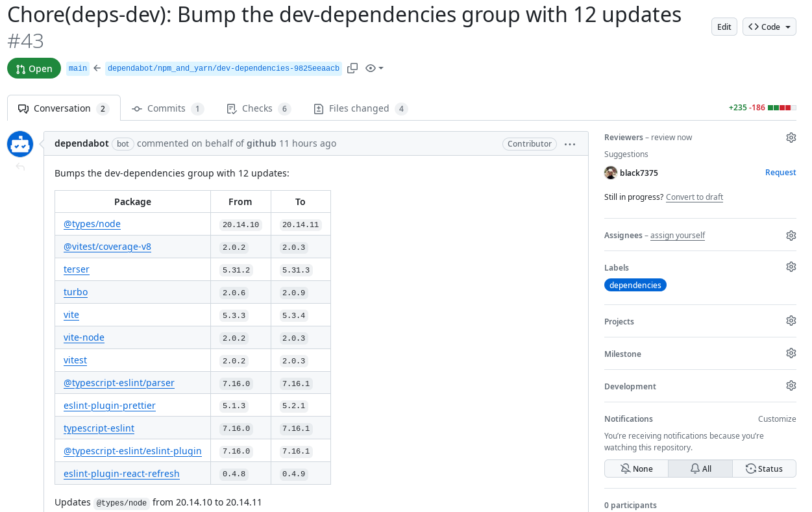The height and width of the screenshot is (512, 812).
Task: Click the dependabot author name
Action: (81, 143)
